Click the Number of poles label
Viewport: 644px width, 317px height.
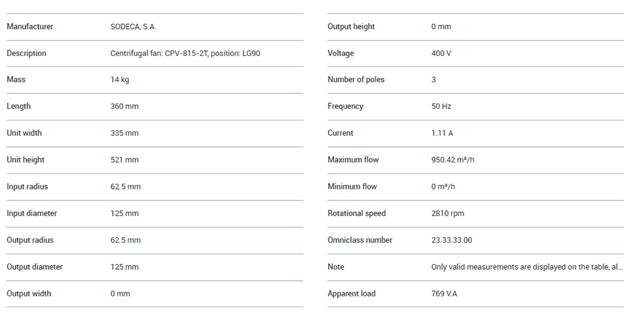356,80
